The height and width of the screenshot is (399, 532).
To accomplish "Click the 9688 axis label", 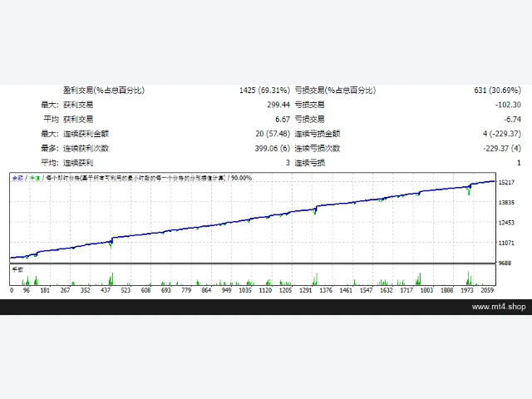I will (505, 263).
